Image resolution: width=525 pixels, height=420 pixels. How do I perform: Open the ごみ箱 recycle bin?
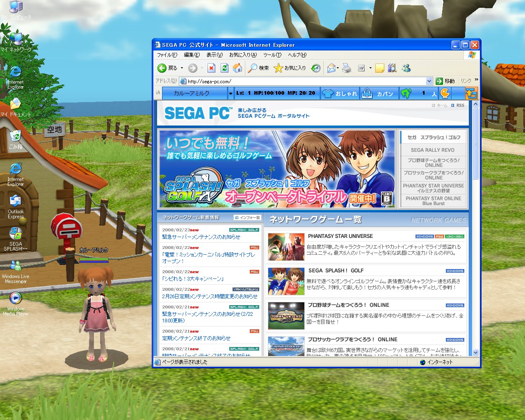(16, 139)
